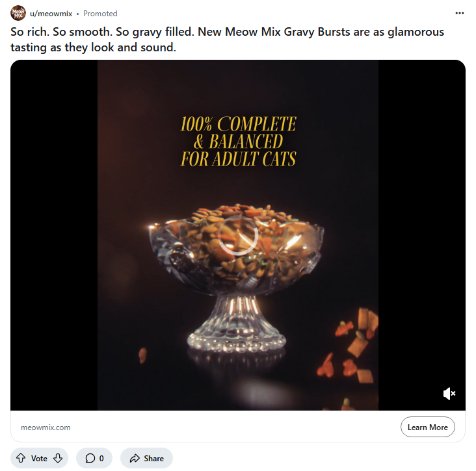
Task: Click the Share label text
Action: (153, 459)
